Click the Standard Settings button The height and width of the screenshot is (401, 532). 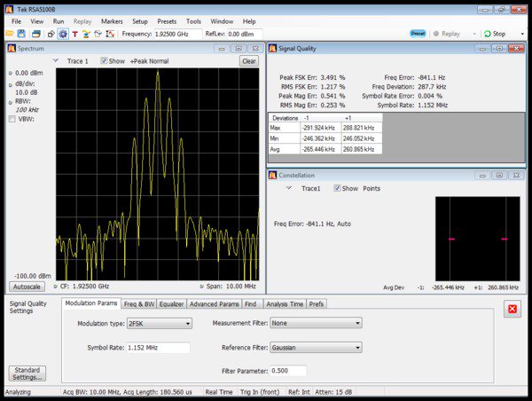27,373
